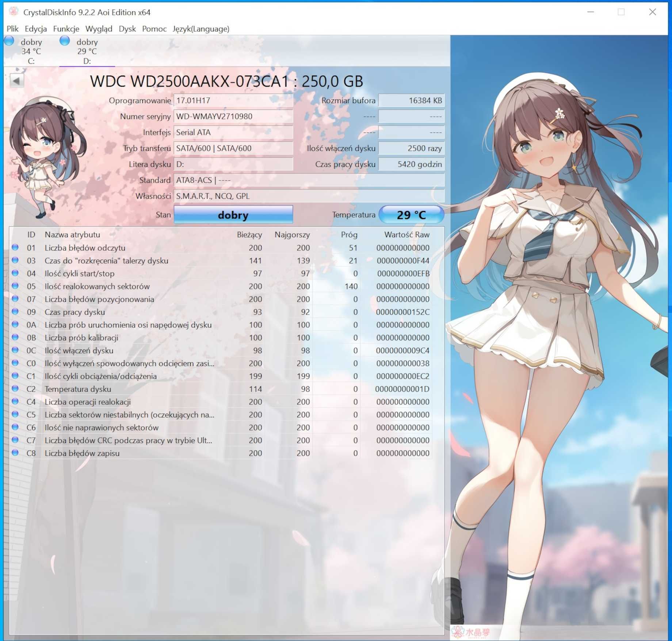The image size is (672, 641).
Task: Click the 29 °C temperature button
Action: pos(411,215)
